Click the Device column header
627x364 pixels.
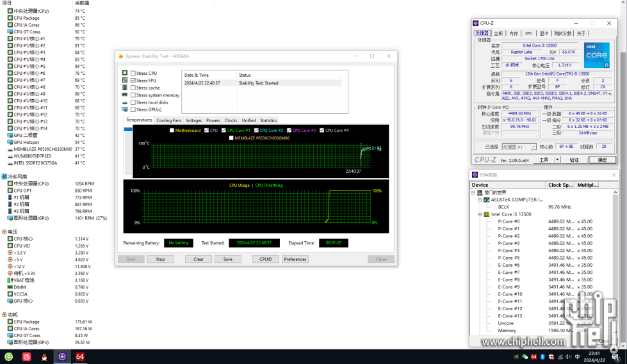click(508, 185)
